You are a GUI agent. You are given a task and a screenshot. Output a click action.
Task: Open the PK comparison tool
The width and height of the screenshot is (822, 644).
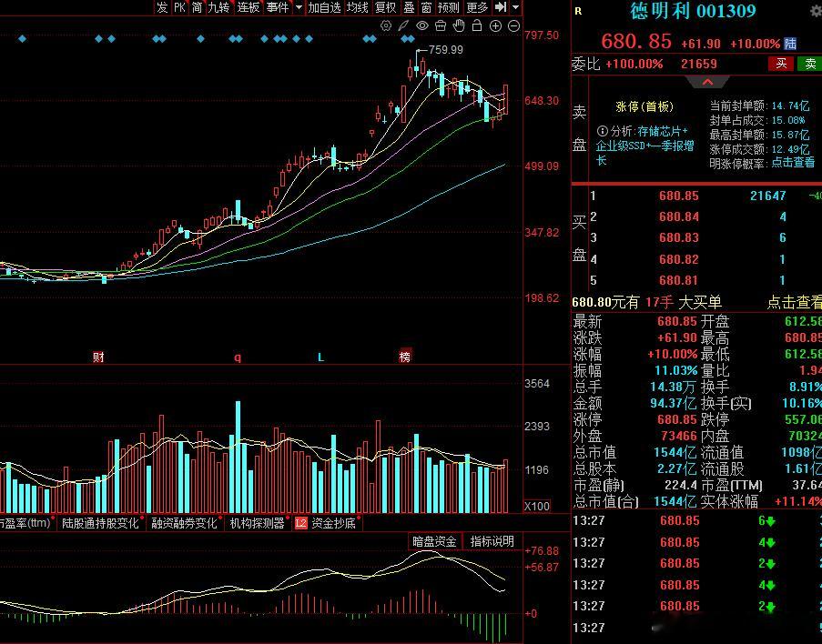click(180, 6)
